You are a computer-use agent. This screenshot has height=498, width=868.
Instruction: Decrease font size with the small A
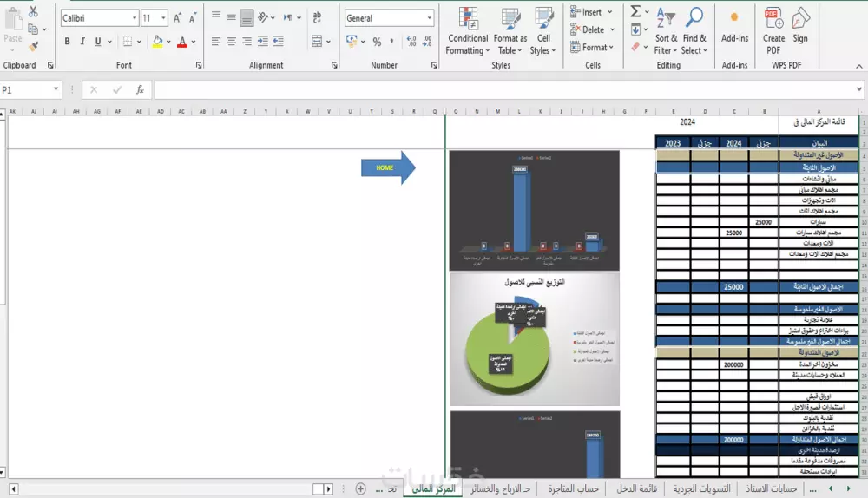tap(193, 18)
